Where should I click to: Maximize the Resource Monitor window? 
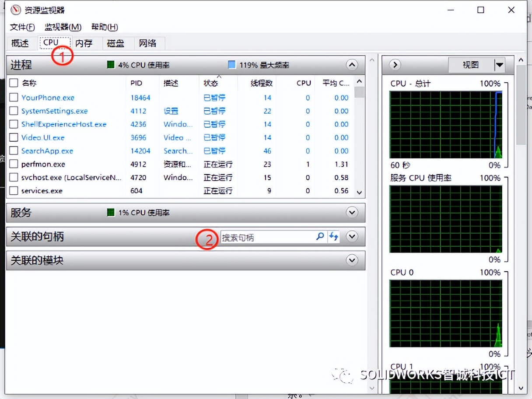click(481, 10)
